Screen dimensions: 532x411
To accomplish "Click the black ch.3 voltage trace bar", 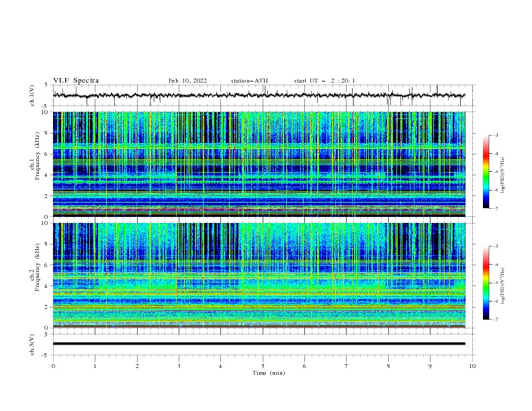I will (259, 344).
